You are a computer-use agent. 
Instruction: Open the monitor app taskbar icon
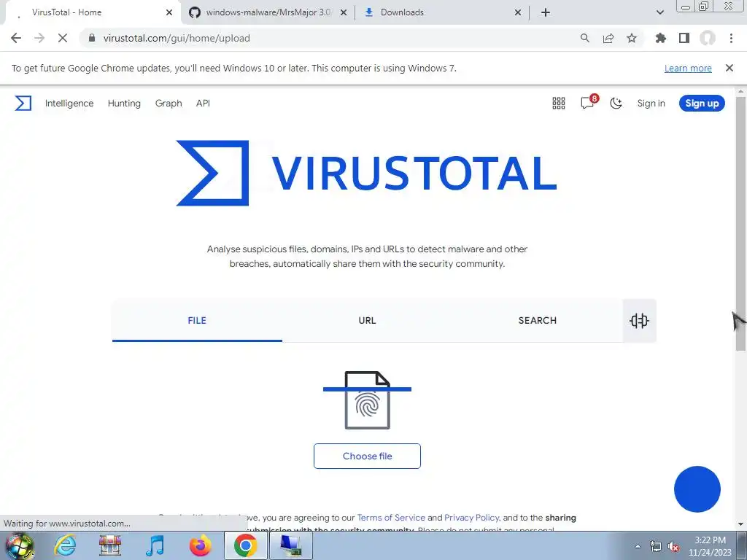(x=290, y=545)
